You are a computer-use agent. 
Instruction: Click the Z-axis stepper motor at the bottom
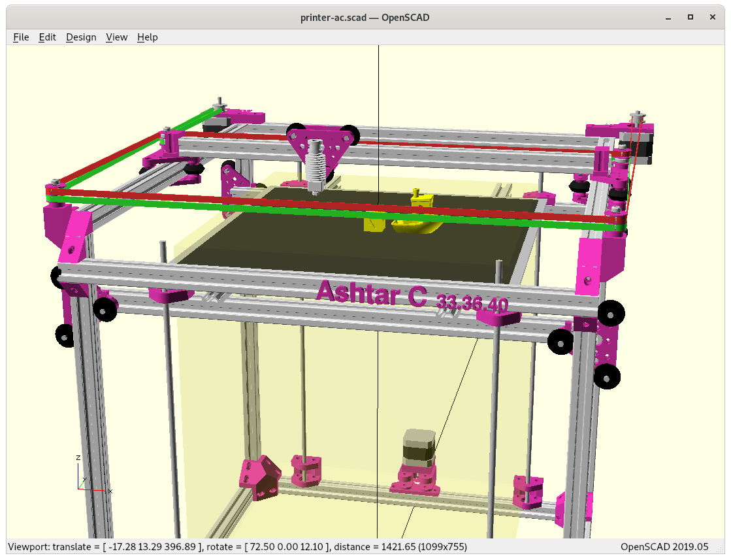[419, 448]
